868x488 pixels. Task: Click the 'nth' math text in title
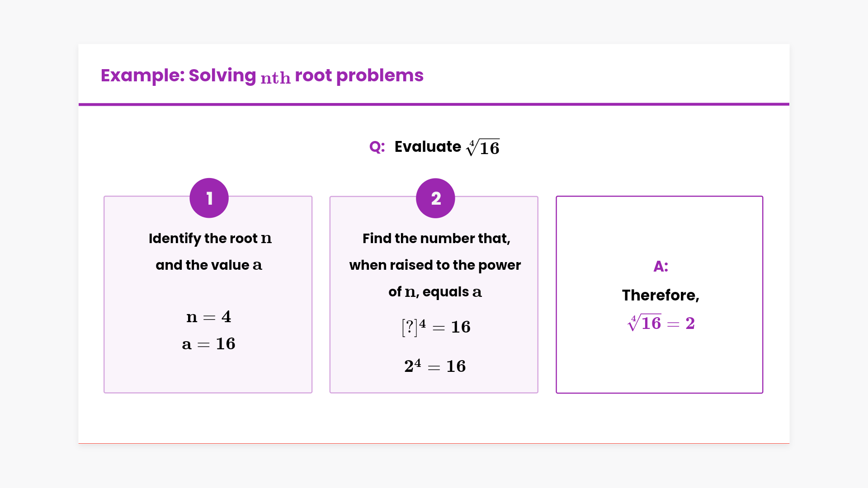coord(275,78)
